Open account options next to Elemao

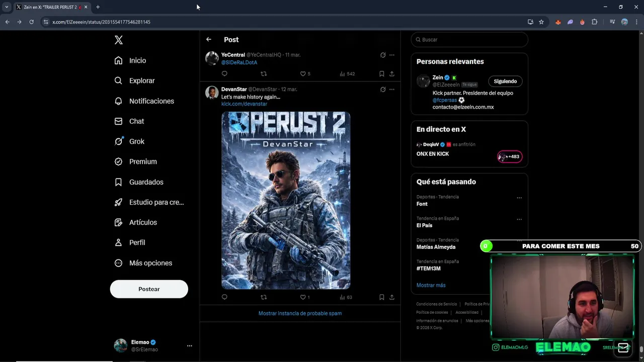(189, 346)
